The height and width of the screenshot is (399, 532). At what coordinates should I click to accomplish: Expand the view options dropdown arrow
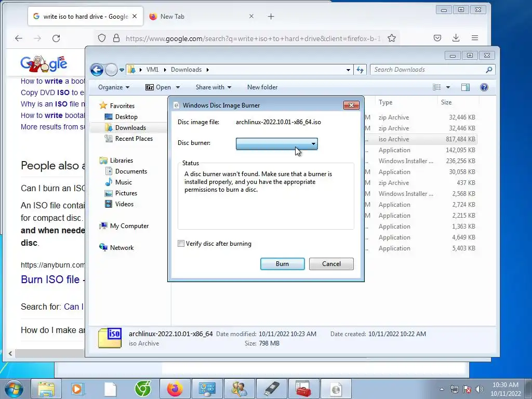click(x=448, y=87)
